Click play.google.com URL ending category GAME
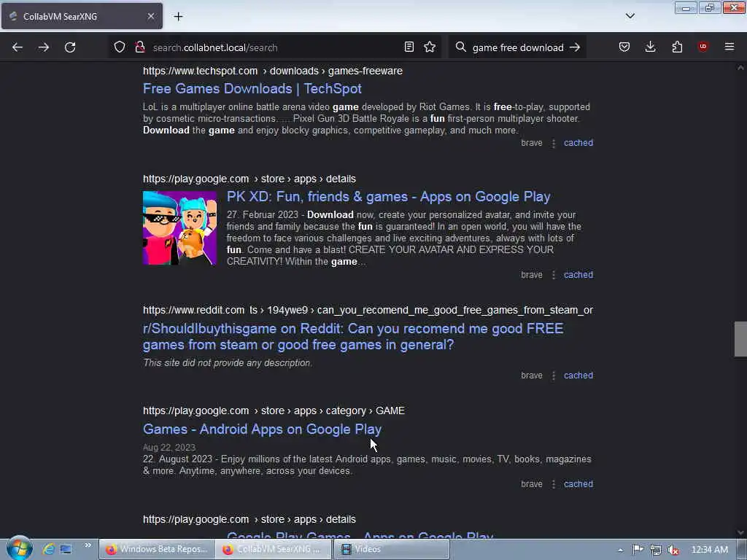The width and height of the screenshot is (747, 560). [x=274, y=411]
